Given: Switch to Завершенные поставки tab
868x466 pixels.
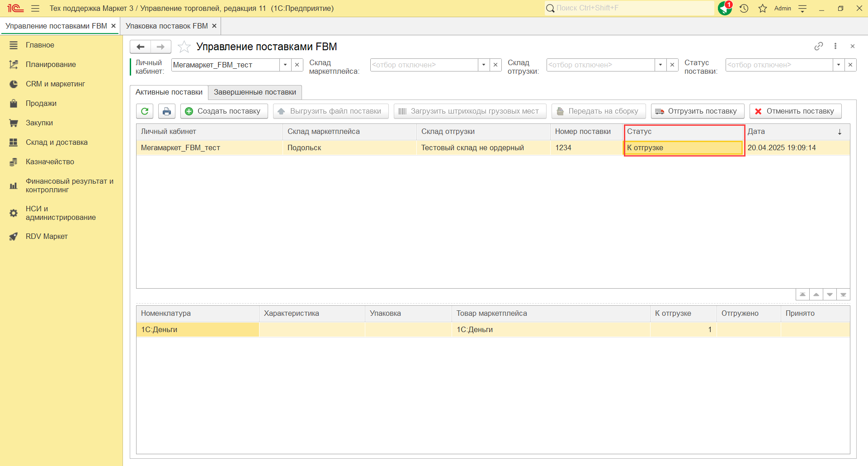Looking at the screenshot, I should pos(255,92).
